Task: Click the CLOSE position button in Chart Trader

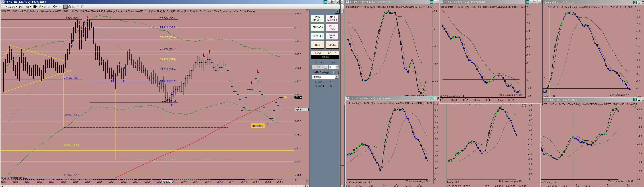Action: pos(332,45)
